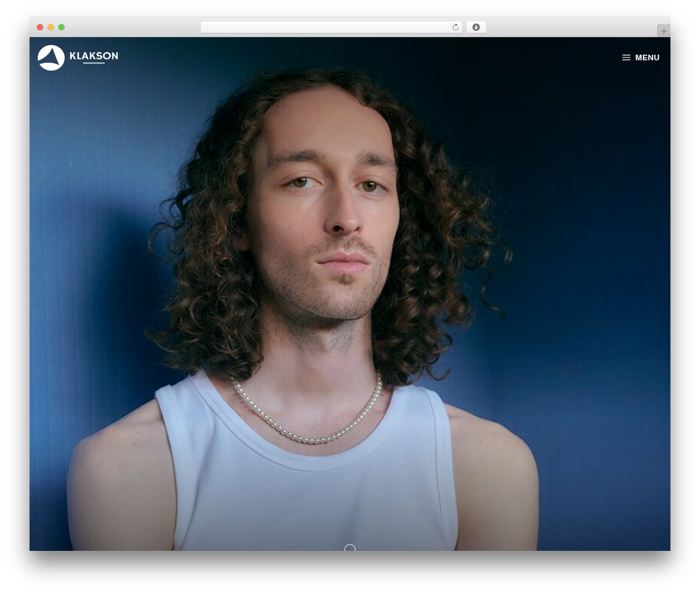Screen dimensions: 700x593
Task: Open the hamburger menu icon
Action: [626, 57]
